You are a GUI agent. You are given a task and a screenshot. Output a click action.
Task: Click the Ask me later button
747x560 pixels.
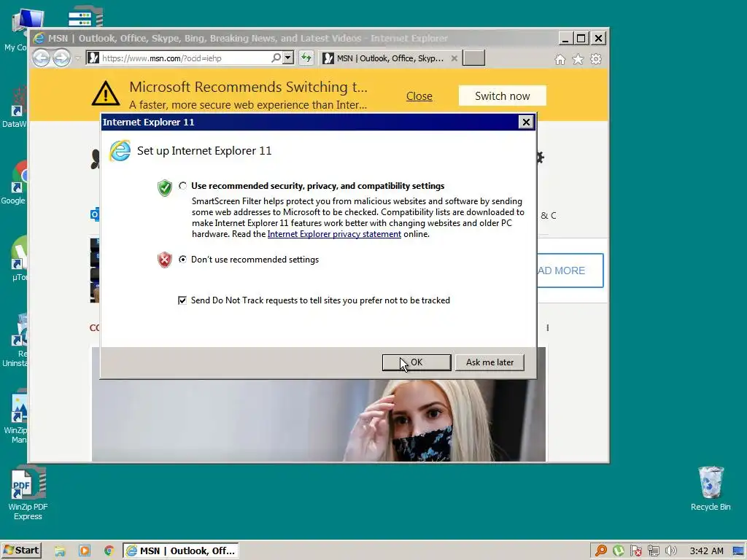pyautogui.click(x=489, y=362)
